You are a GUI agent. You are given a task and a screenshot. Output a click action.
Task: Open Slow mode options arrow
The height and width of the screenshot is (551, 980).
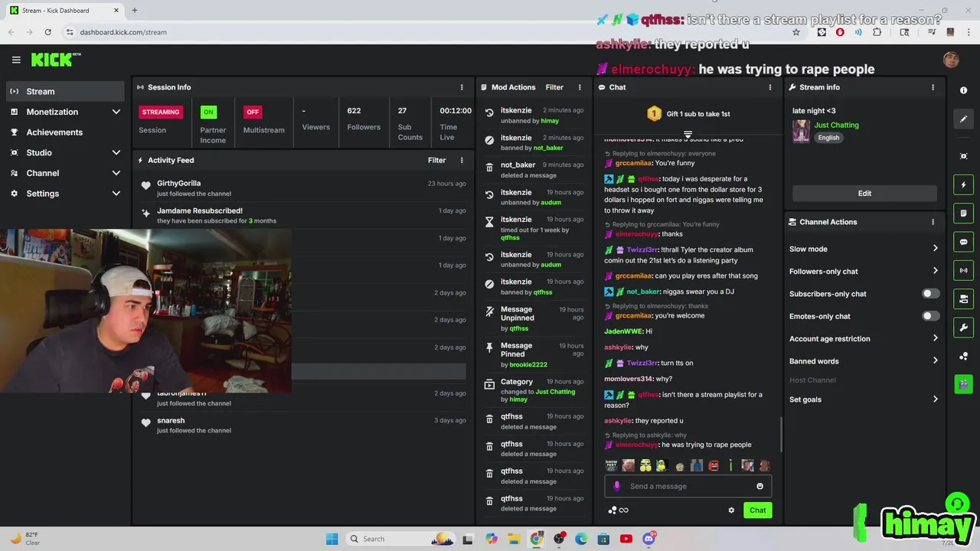tap(935, 249)
